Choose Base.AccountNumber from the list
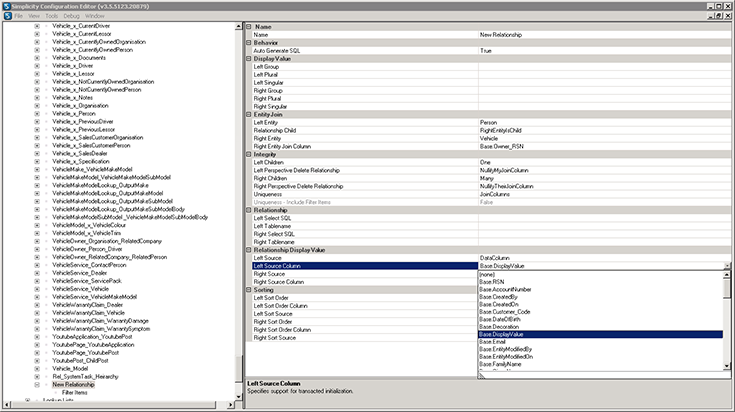The width and height of the screenshot is (735, 412). coord(600,289)
